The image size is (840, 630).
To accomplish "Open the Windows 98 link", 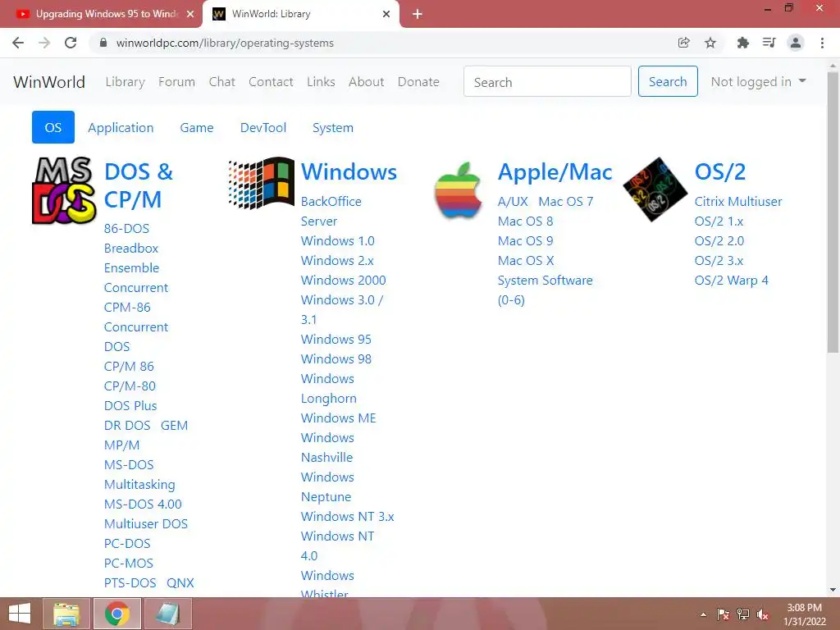I will coord(336,359).
